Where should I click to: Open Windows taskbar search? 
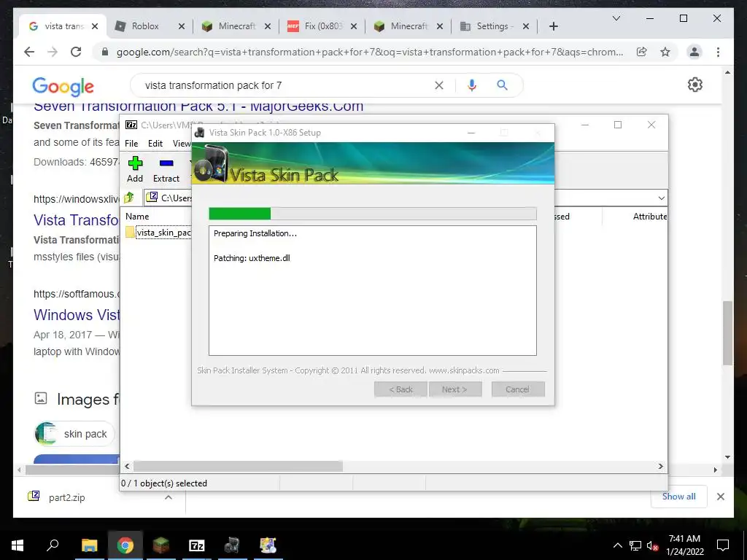pyautogui.click(x=53, y=545)
